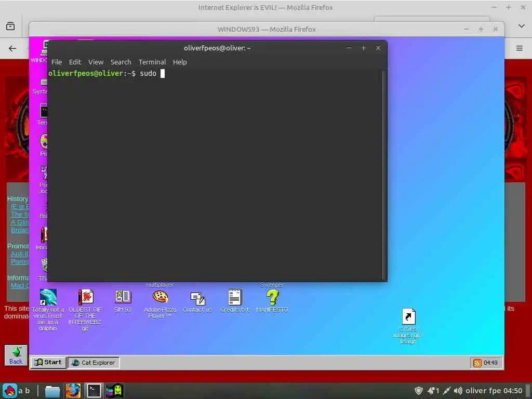Launch Firefox from the bottom panel
This screenshot has width=532, height=399.
[x=73, y=391]
